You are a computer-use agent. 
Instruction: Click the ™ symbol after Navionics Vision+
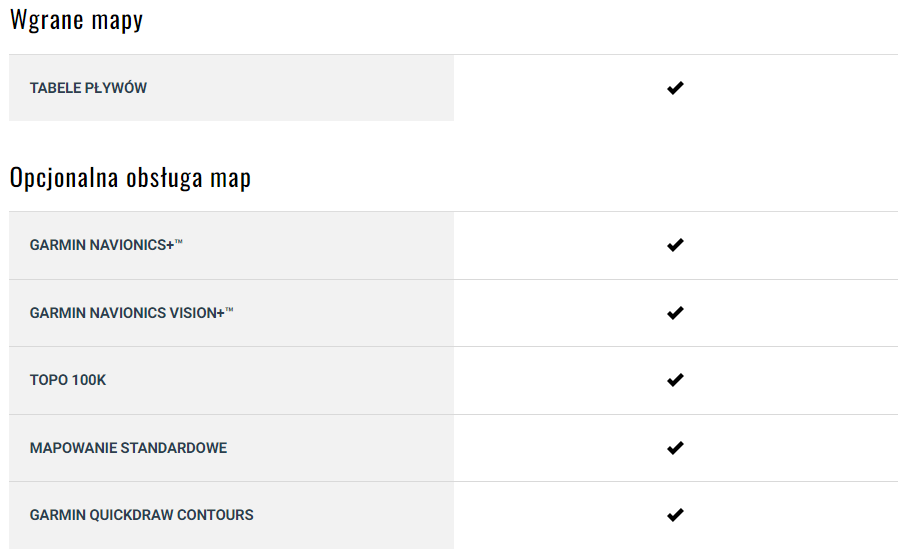pos(229,310)
